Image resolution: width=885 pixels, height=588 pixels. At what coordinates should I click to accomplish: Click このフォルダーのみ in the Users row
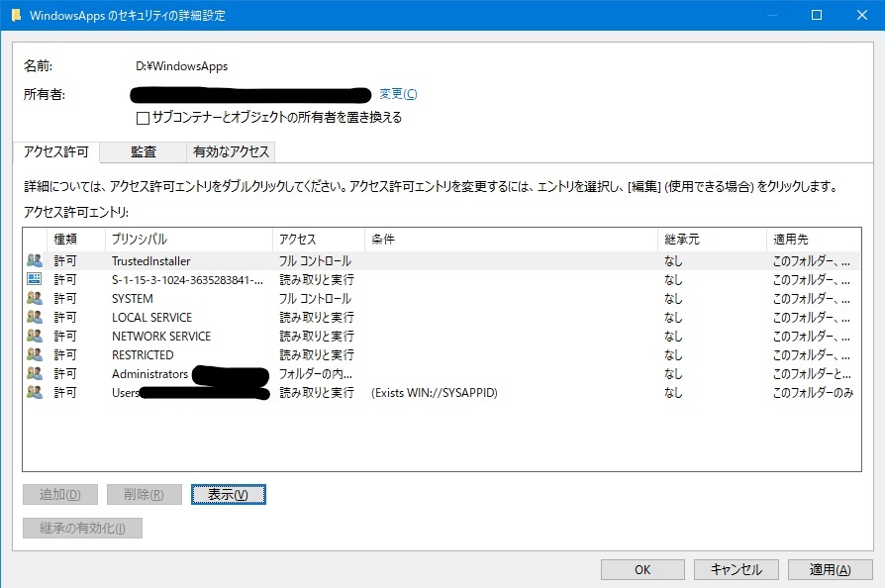[x=813, y=392]
